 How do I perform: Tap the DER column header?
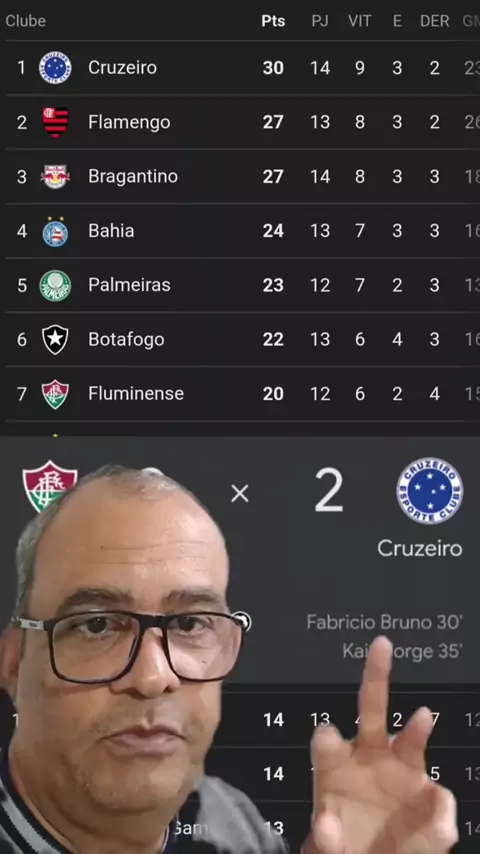[x=434, y=21]
